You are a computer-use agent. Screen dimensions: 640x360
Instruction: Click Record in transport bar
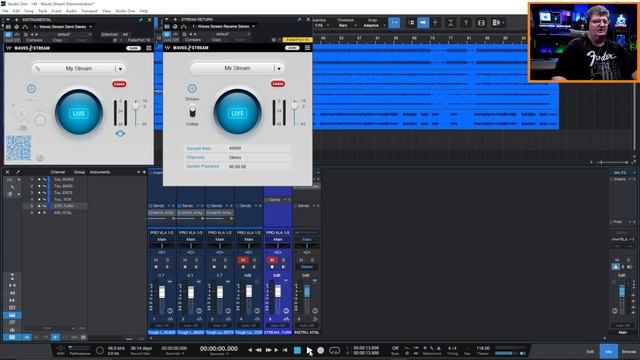pos(321,350)
